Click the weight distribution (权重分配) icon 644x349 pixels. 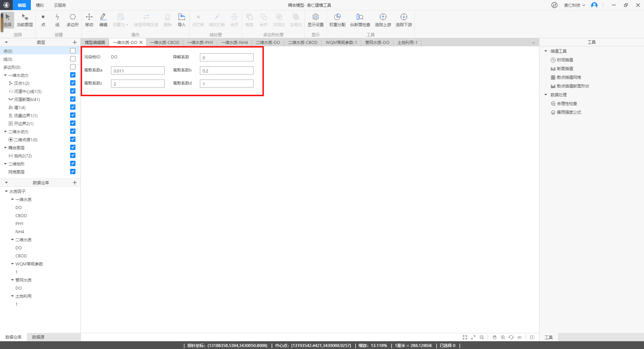point(337,20)
